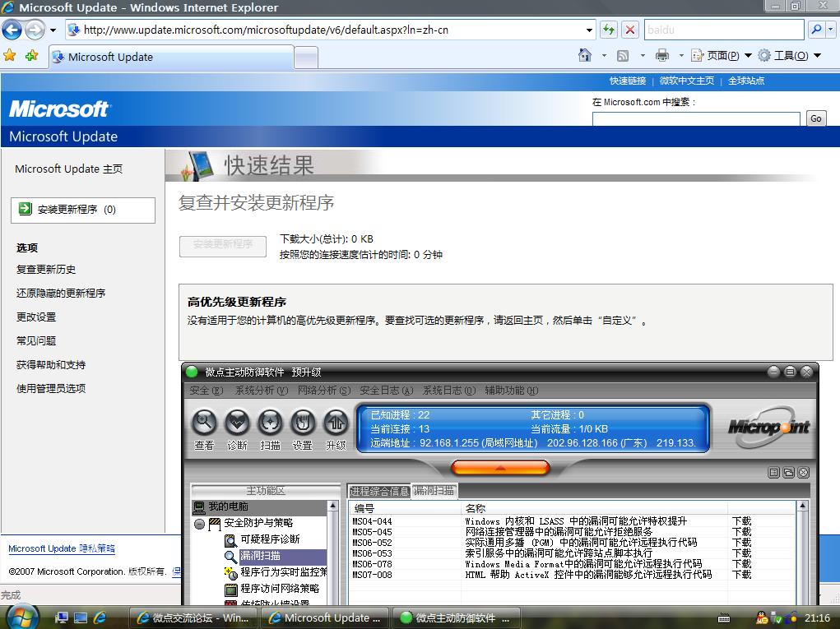840x629 pixels.
Task: Click 使用管理员选项
Action: coord(51,389)
